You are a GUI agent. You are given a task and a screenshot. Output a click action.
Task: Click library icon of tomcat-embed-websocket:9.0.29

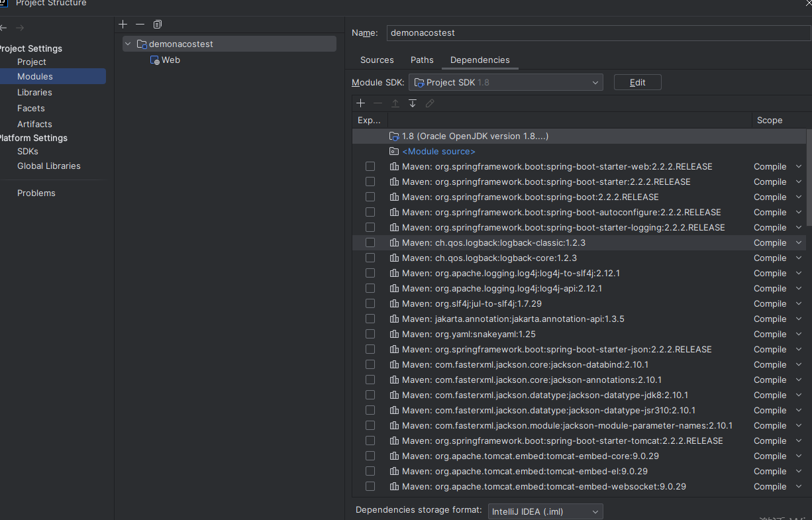[x=394, y=486]
